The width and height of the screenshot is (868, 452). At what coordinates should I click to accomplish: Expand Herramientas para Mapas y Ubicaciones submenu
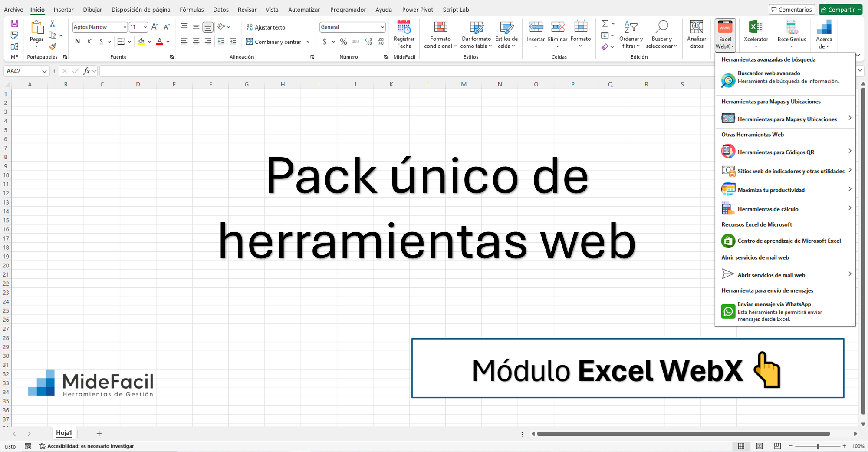click(x=785, y=119)
